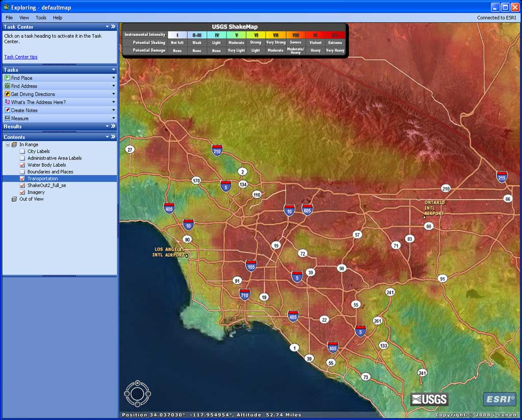The height and width of the screenshot is (420, 522).
Task: Expand the Find Place dropdown arrow
Action: pos(114,78)
